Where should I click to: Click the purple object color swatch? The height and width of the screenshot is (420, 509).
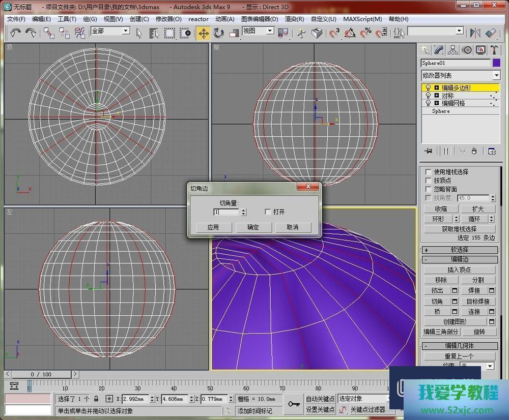click(497, 63)
